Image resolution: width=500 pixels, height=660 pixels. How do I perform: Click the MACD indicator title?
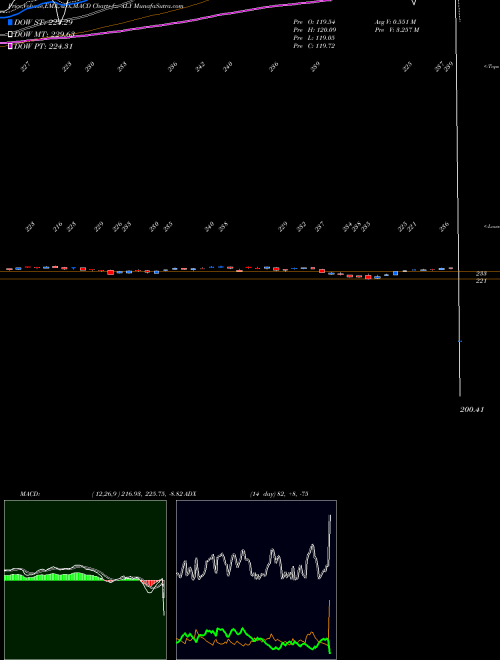(x=30, y=494)
